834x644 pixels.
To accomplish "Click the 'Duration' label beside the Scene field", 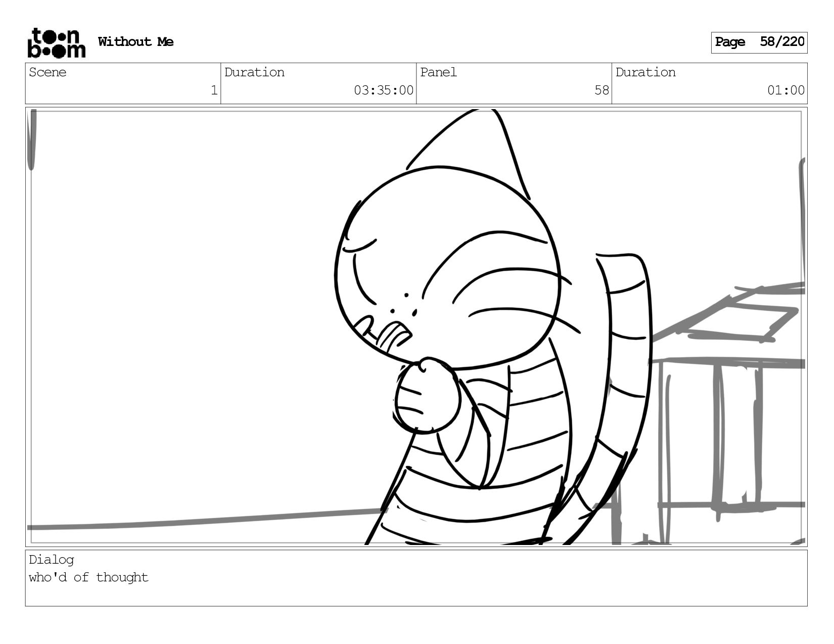I will tap(254, 72).
